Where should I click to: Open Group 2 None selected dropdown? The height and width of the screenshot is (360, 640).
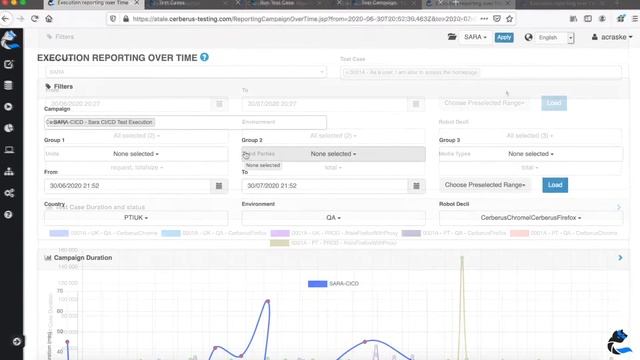[333, 154]
